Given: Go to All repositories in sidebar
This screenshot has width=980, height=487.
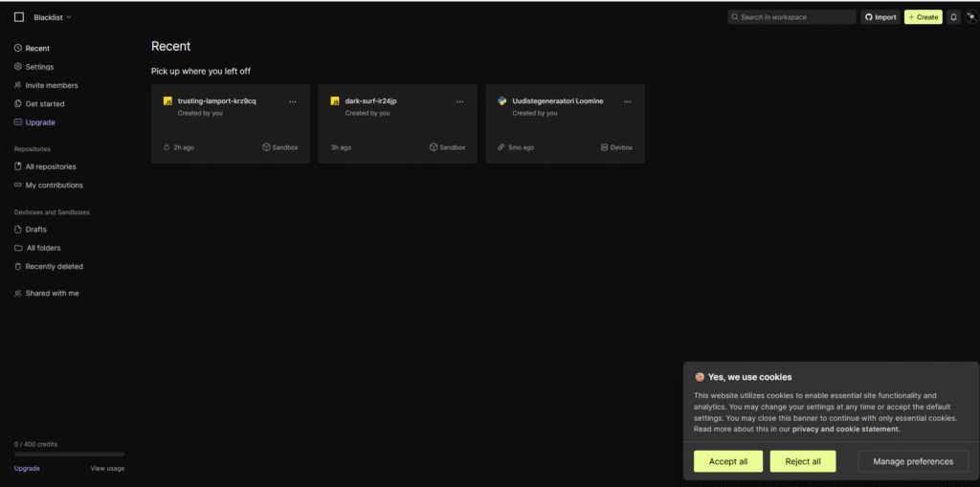Looking at the screenshot, I should click(50, 166).
